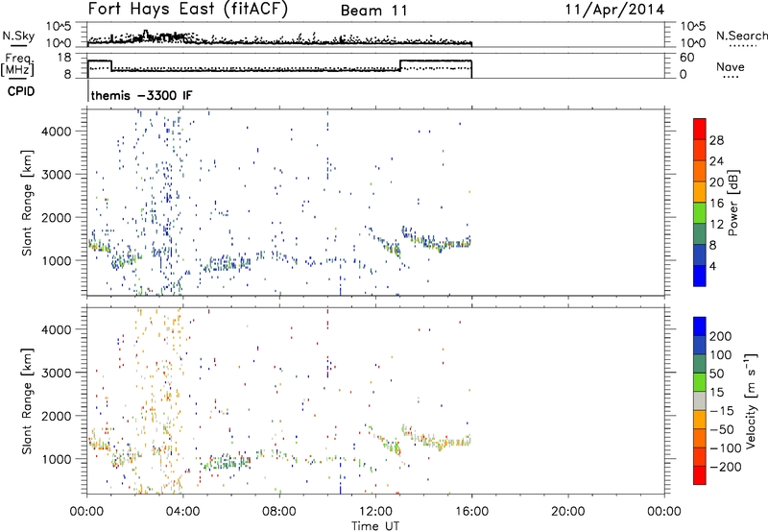768x532 pixels.
Task: Select the red segment of the Velocity colorbar
Action: click(700, 475)
